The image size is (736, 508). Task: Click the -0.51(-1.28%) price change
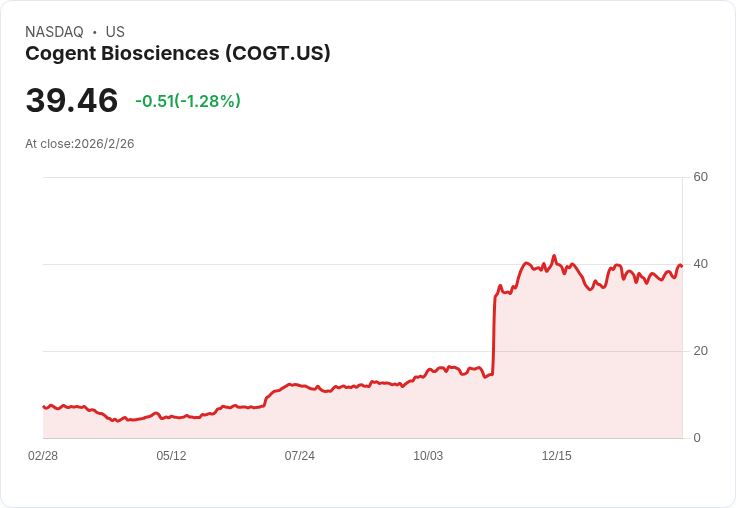coord(188,101)
